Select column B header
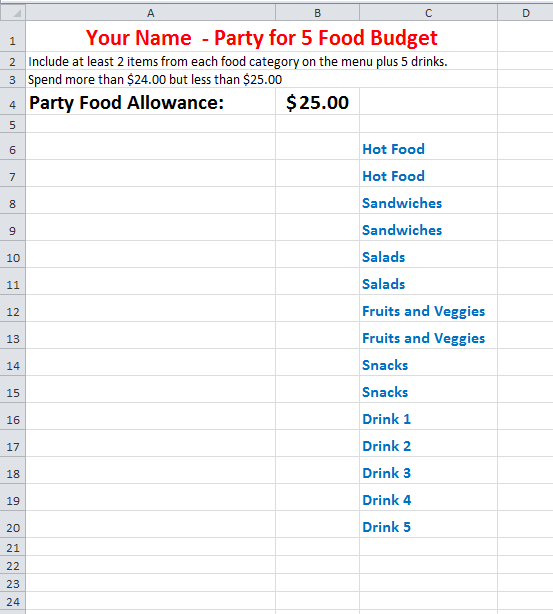This screenshot has width=553, height=614. (318, 13)
